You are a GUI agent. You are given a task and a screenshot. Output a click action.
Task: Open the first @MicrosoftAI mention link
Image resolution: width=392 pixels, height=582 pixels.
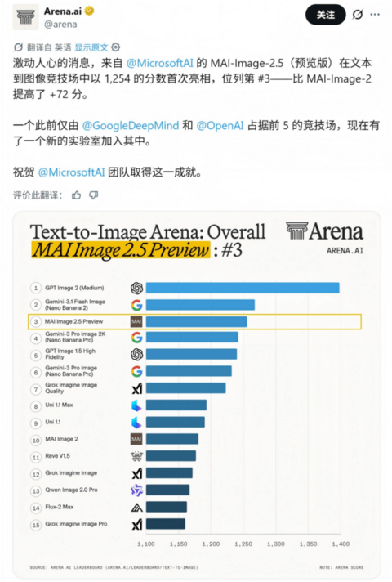(159, 63)
